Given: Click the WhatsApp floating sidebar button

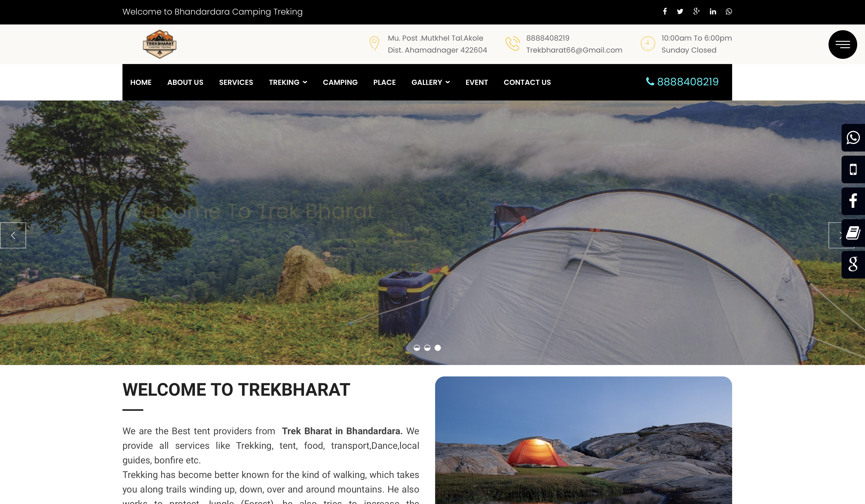Looking at the screenshot, I should pyautogui.click(x=853, y=137).
